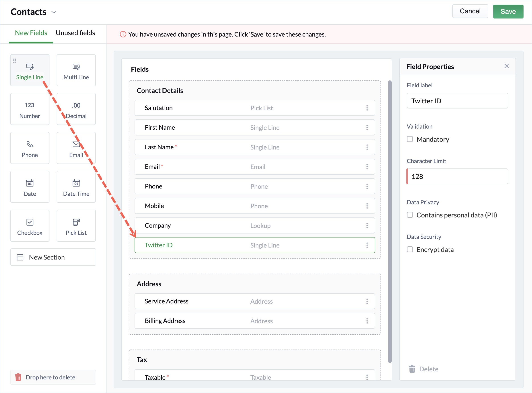532x393 pixels.
Task: Select the New Fields tab
Action: click(x=31, y=33)
